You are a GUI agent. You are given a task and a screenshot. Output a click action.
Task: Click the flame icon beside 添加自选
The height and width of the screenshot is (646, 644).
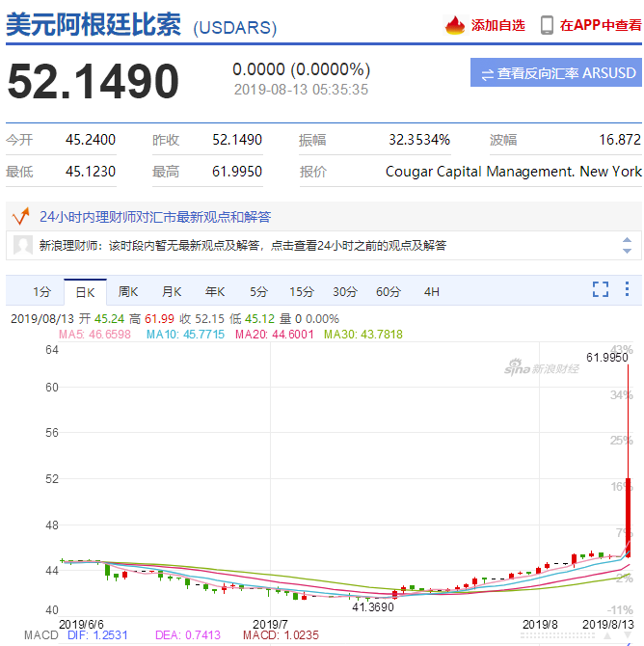[x=455, y=25]
